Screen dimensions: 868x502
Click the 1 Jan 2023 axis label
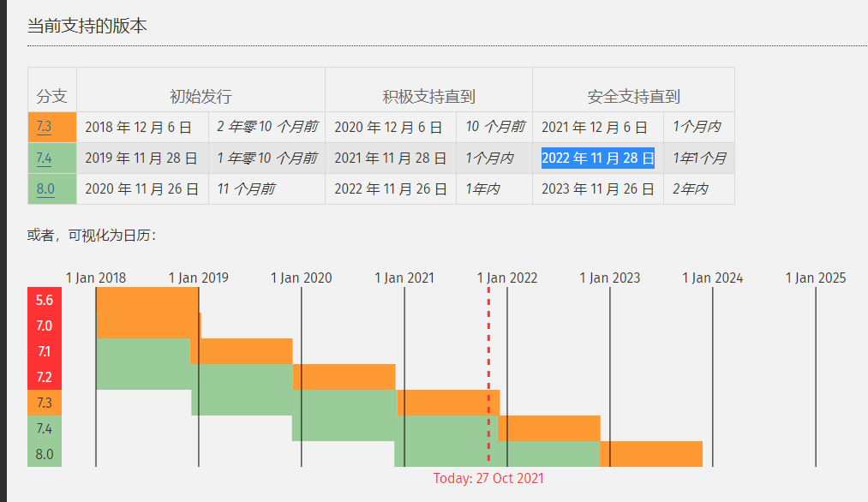(x=610, y=278)
